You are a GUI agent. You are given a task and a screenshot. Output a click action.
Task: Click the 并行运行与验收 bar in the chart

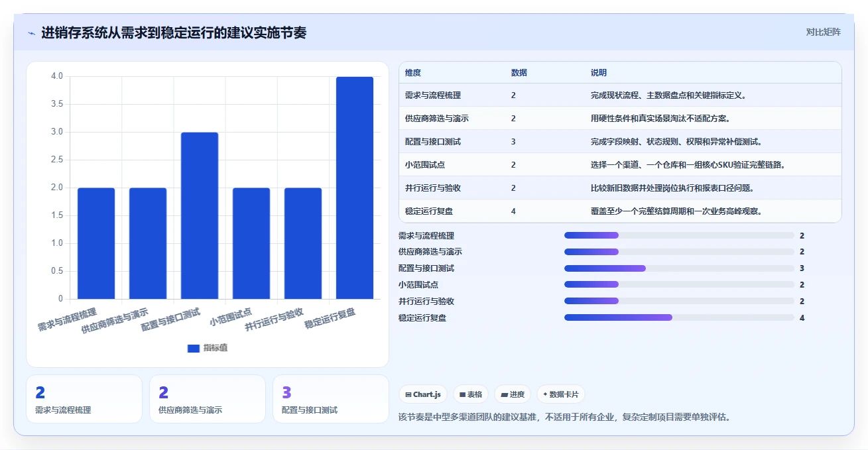point(303,243)
